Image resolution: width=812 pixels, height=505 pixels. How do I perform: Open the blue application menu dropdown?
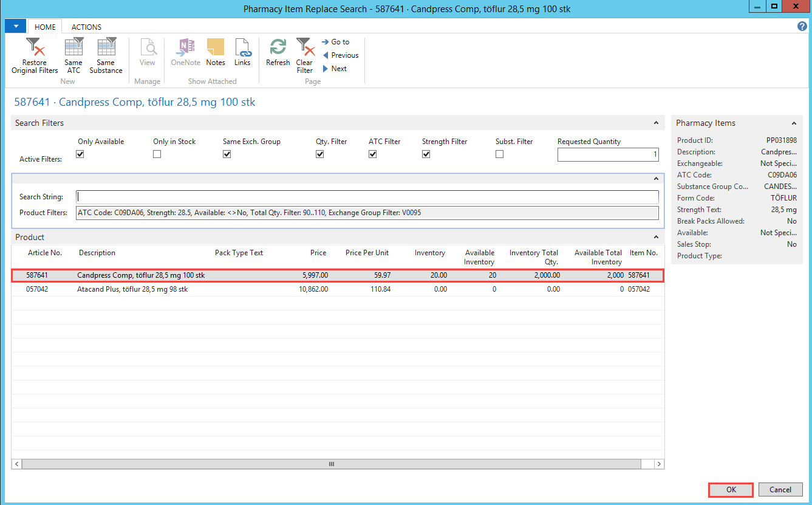click(15, 27)
